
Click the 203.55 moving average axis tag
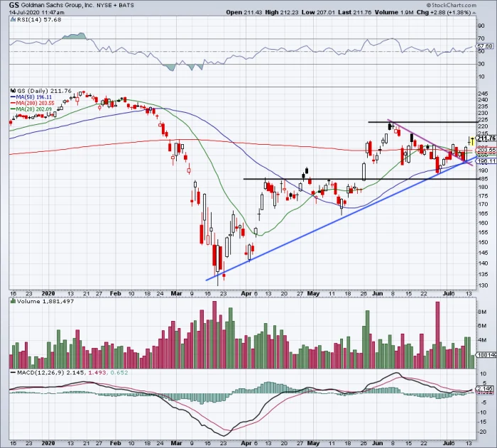[486, 150]
